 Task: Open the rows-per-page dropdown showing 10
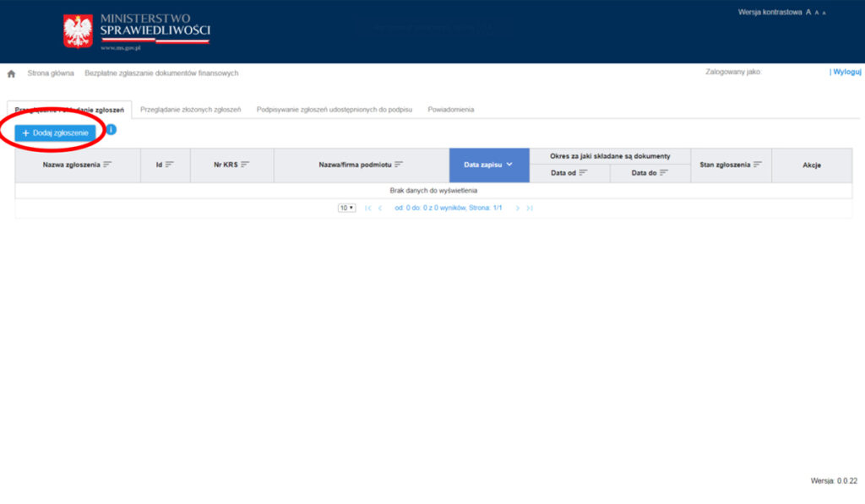(346, 208)
